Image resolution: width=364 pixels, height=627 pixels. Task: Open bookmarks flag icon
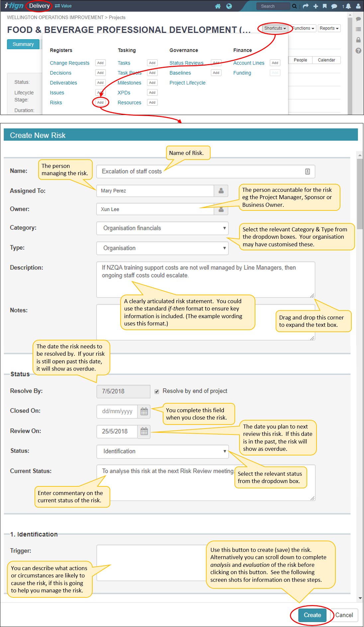325,6
